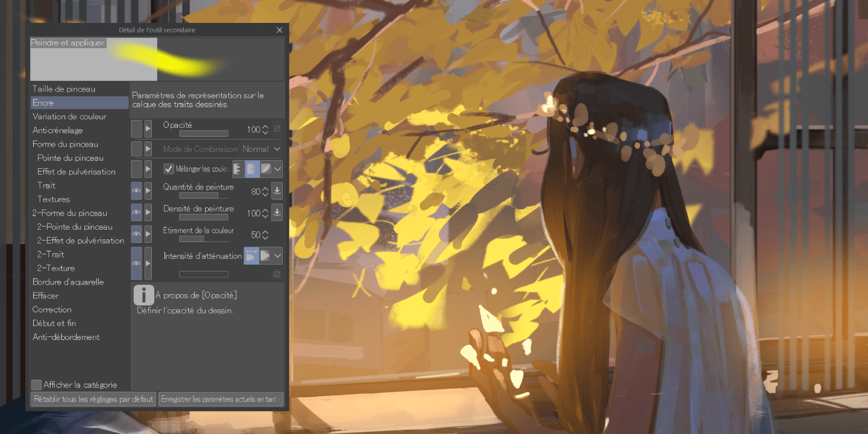Click the Densité de peinture dynamics download icon
The height and width of the screenshot is (434, 868).
(277, 212)
